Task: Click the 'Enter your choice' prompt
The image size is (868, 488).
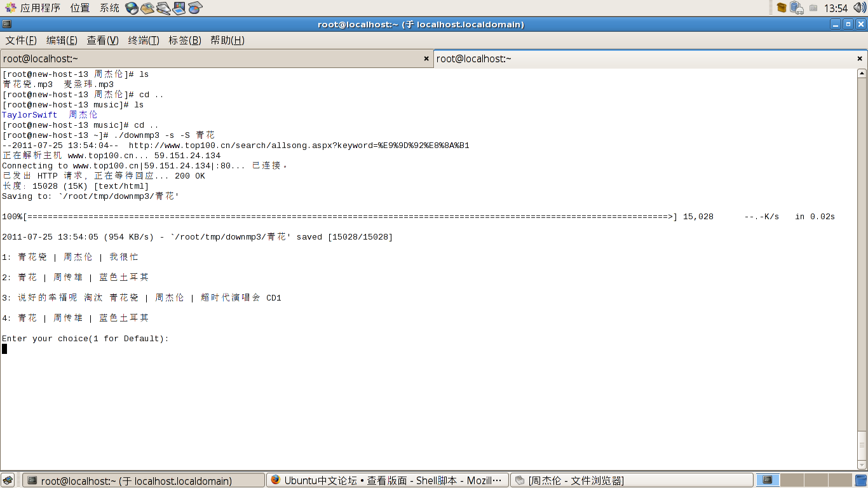Action: point(86,339)
